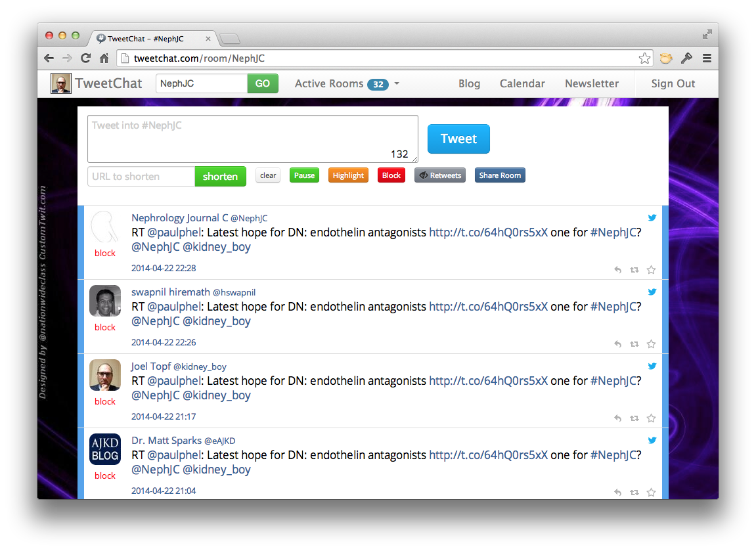
Task: Reload the TweetChat page
Action: click(86, 58)
